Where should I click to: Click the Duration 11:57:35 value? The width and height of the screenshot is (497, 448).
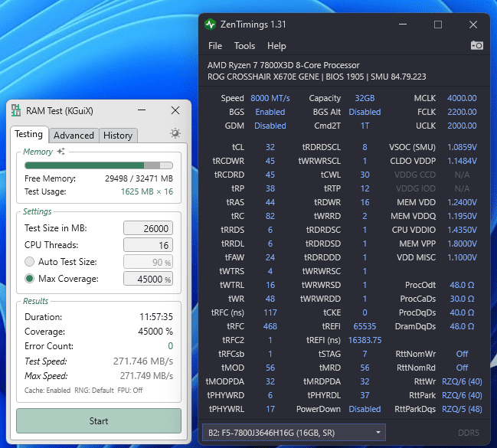coord(156,317)
